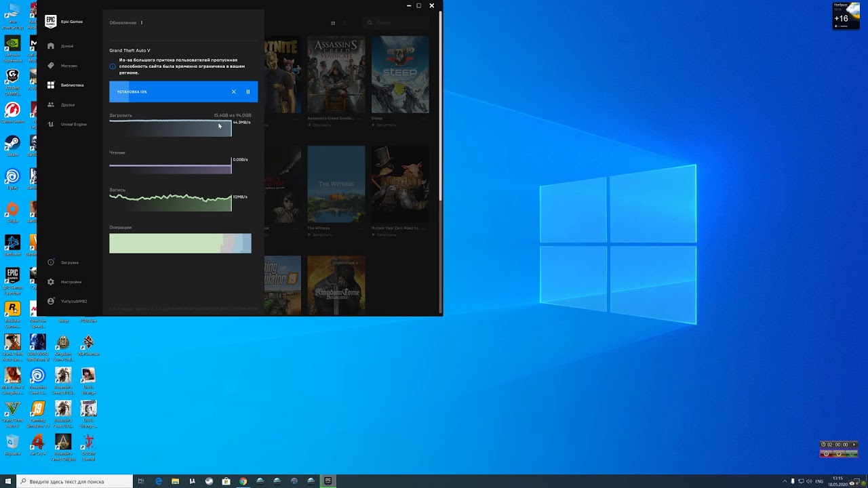Open the Star Wars Battlefront II shortcut
Viewport: 868px width, 488px height.
point(38,347)
